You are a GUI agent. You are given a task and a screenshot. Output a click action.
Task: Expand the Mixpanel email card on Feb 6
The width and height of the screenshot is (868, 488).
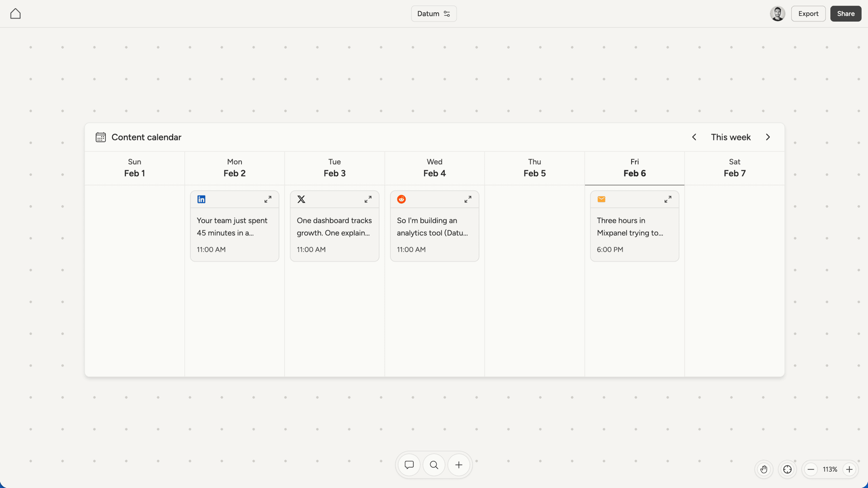point(668,199)
